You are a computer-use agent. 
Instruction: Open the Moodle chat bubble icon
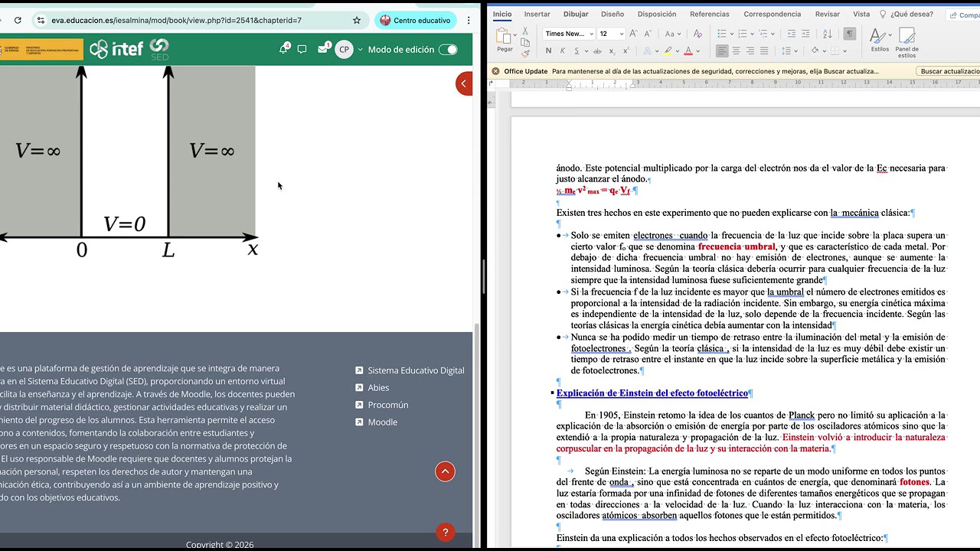302,49
